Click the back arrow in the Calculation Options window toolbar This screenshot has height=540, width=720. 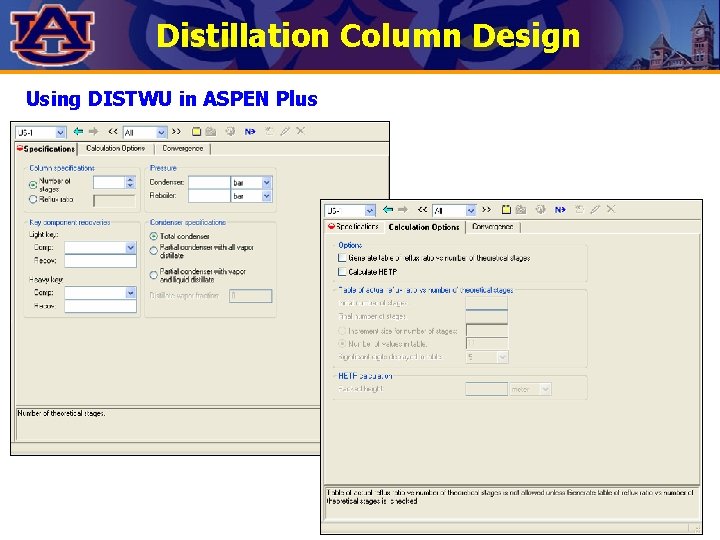[388, 209]
